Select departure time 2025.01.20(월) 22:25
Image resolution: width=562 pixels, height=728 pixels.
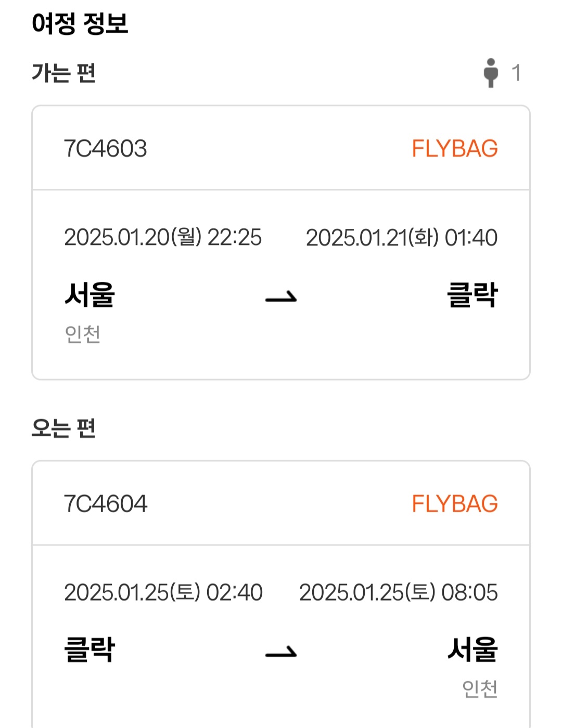(163, 238)
